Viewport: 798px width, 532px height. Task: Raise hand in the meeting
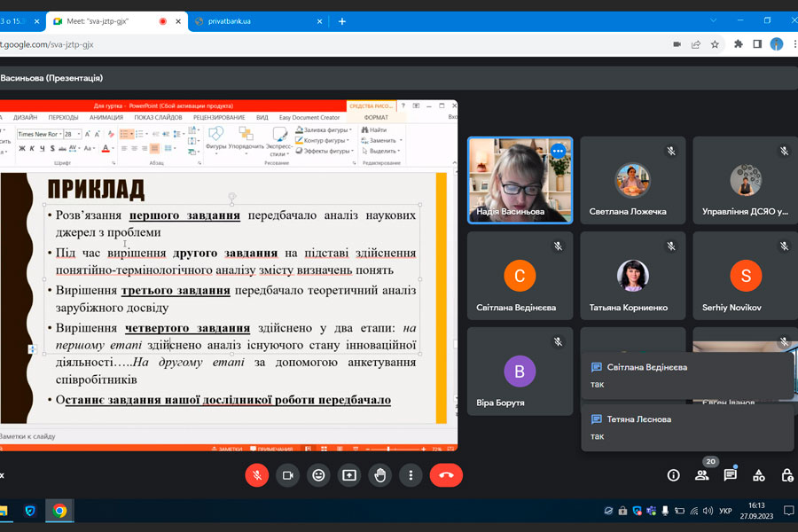pos(380,475)
